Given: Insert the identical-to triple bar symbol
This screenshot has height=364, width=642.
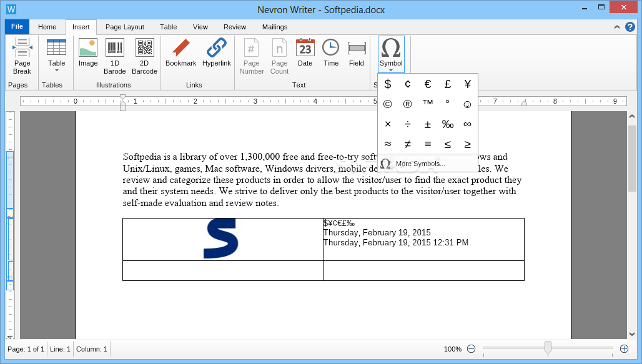Looking at the screenshot, I should tap(427, 144).
